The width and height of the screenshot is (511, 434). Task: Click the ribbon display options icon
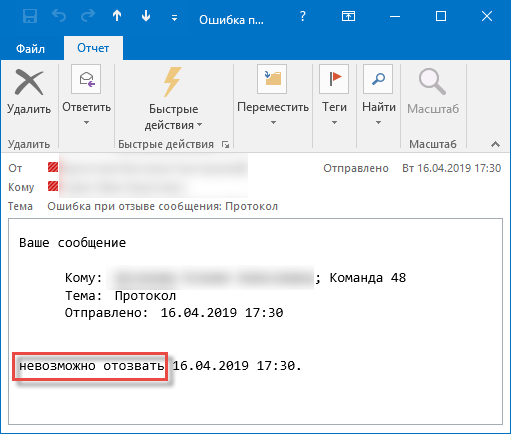348,16
